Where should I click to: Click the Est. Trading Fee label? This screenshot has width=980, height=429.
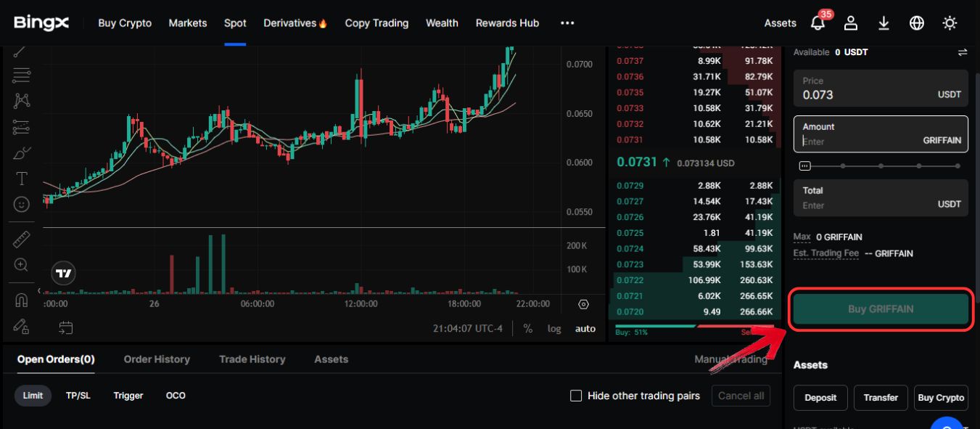[x=825, y=253]
